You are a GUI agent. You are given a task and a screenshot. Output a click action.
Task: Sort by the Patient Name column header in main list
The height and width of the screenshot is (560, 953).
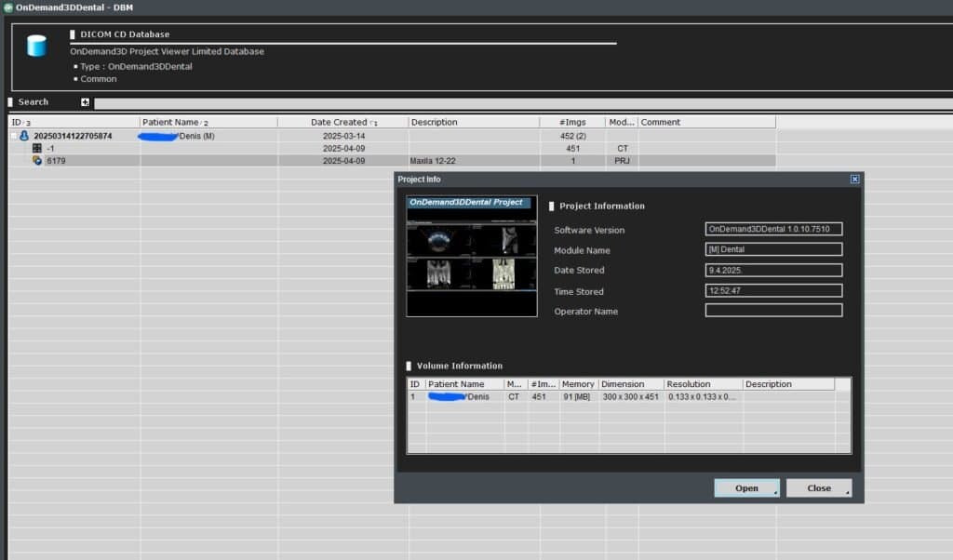(x=208, y=122)
